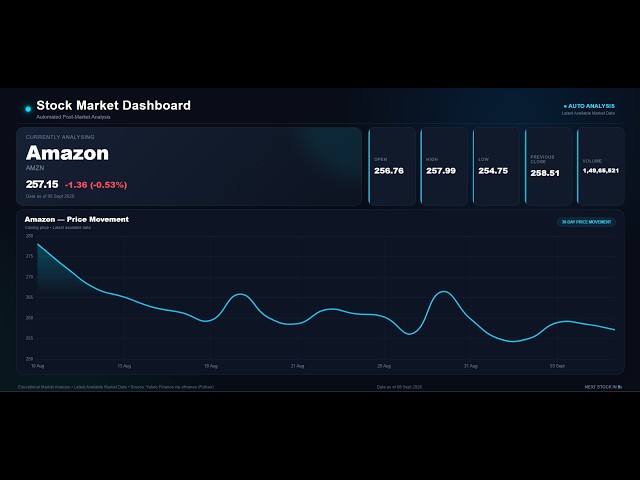Image resolution: width=640 pixels, height=480 pixels.
Task: Click the 'Latest Available Market Data' caption under AUTO ANALYSIS
Action: click(588, 113)
